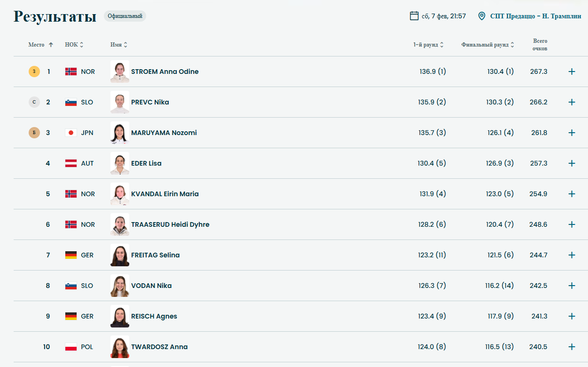Expand FREITAG Selina row with plus

pyautogui.click(x=572, y=255)
